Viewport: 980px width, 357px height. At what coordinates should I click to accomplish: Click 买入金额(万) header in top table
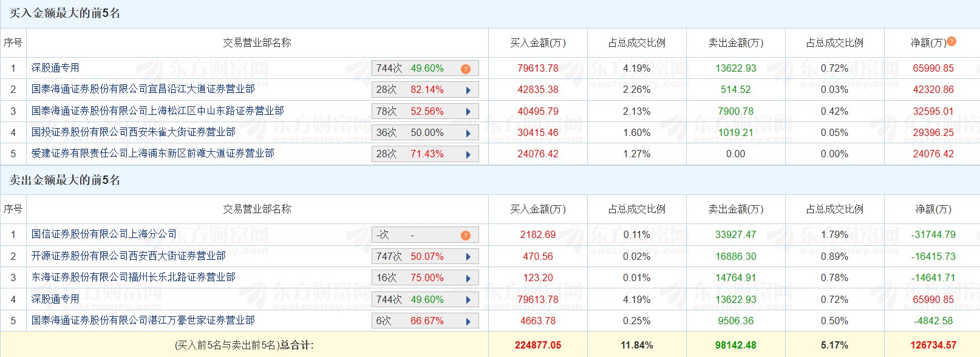(x=538, y=43)
